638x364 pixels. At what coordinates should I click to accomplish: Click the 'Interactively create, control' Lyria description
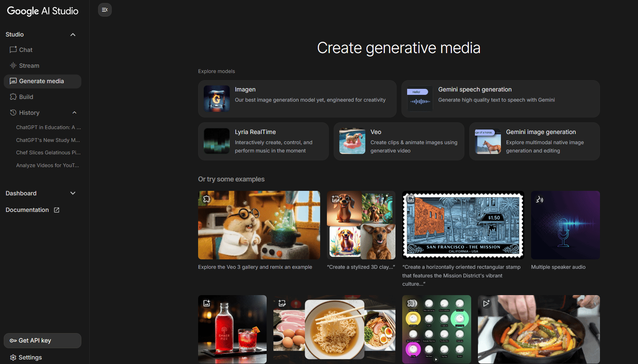(x=274, y=147)
